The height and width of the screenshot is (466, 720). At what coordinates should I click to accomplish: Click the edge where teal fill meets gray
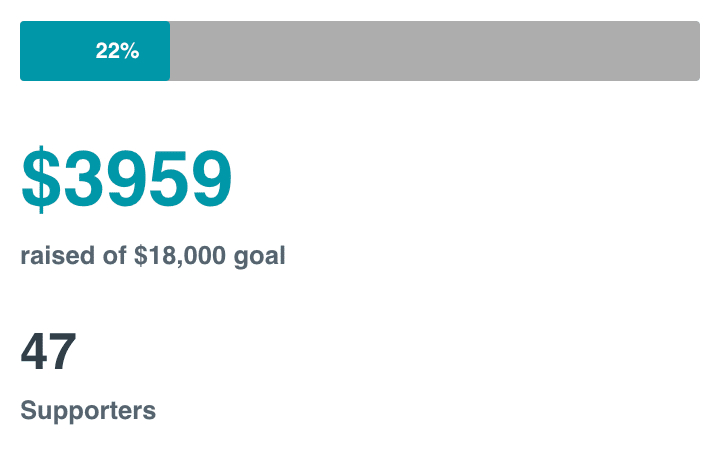point(170,51)
